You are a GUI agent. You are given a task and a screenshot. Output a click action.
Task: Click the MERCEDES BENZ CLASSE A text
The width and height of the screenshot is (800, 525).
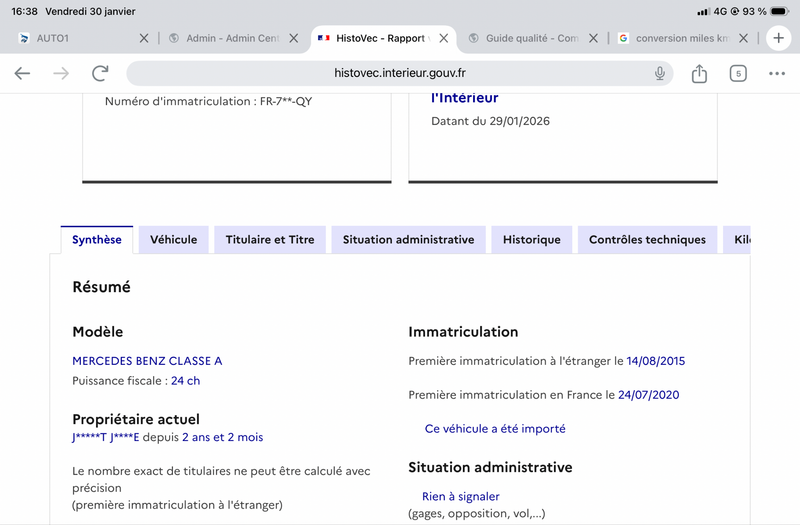[147, 361]
